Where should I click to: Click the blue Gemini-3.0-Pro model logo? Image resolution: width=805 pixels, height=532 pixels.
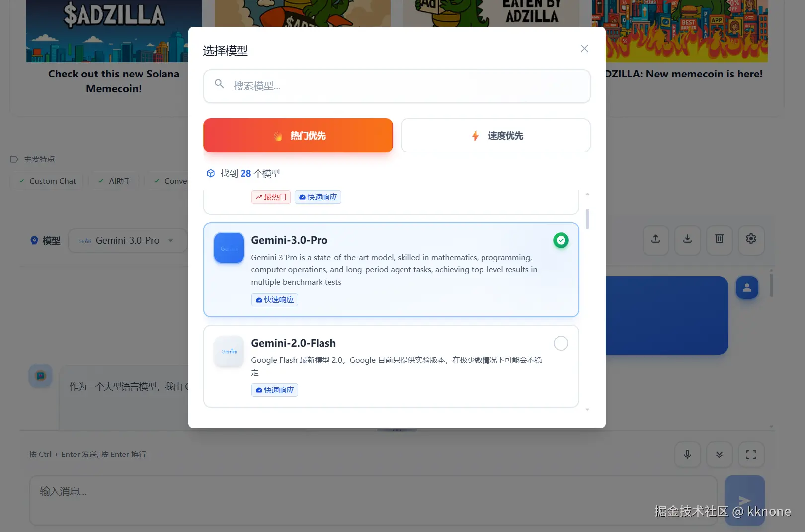[229, 248]
